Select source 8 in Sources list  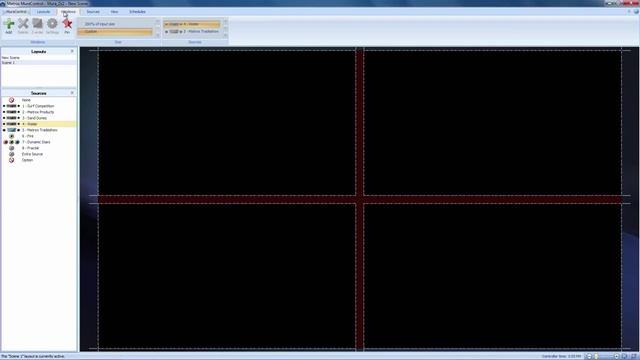(x=39, y=148)
